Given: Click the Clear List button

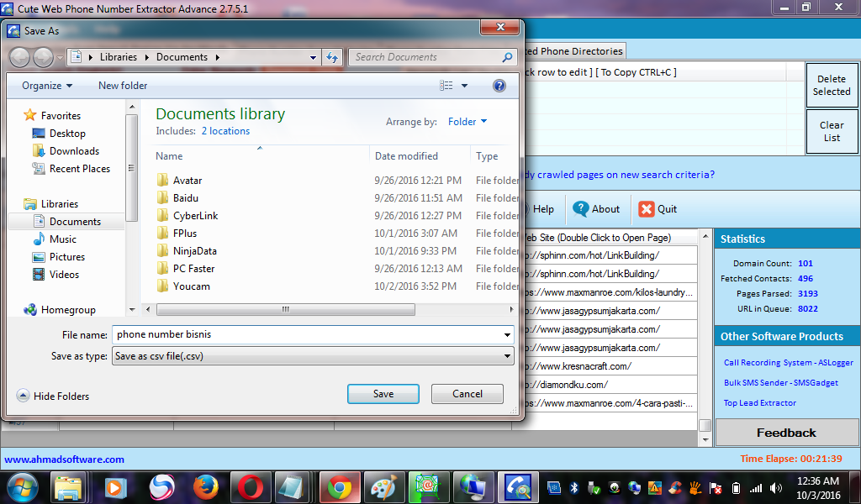Looking at the screenshot, I should (832, 131).
